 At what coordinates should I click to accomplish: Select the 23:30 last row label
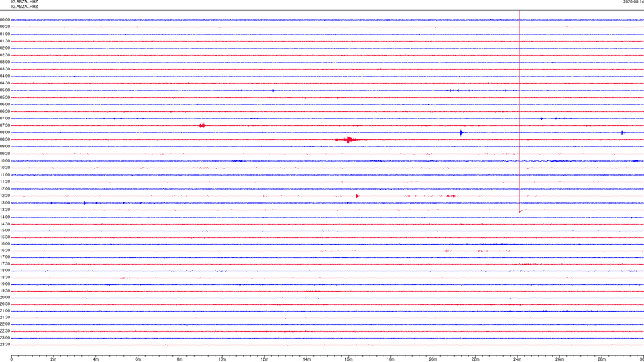coord(5,345)
